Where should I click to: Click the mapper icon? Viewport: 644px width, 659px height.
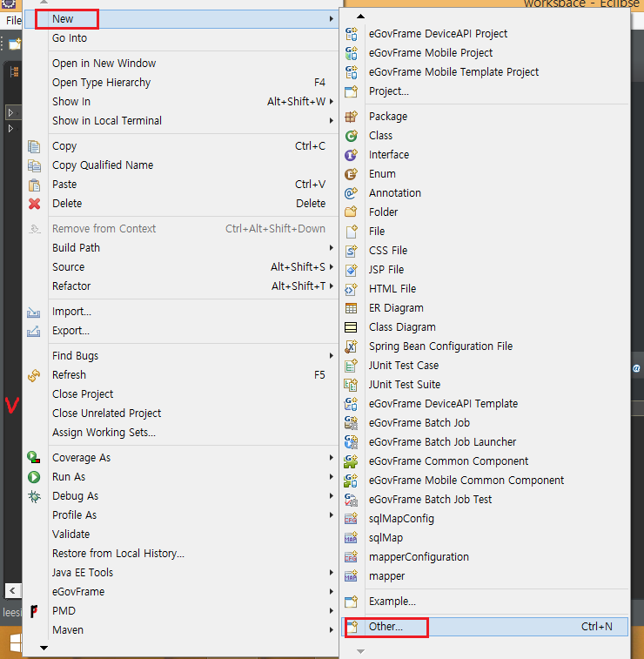(x=352, y=575)
